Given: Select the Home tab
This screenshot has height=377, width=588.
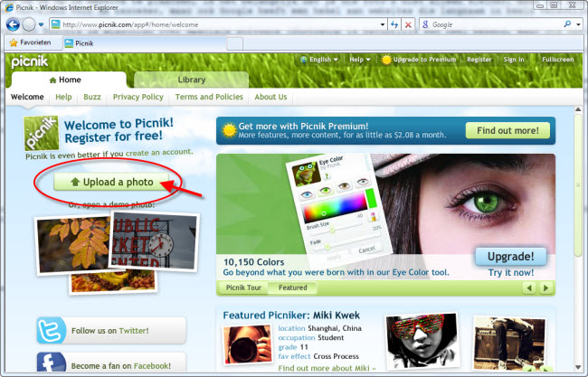Looking at the screenshot, I should (69, 80).
